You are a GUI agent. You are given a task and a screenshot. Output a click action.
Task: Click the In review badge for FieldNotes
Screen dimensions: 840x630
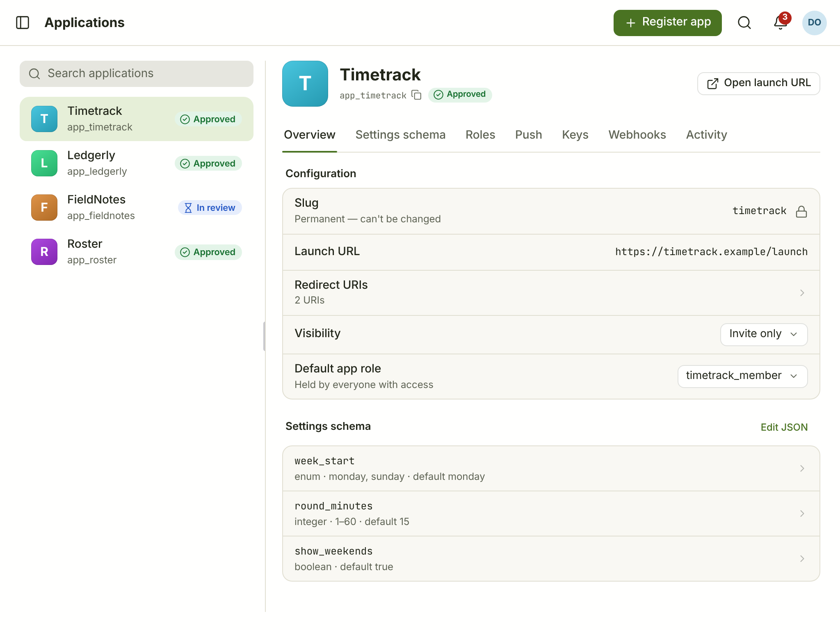coord(210,208)
